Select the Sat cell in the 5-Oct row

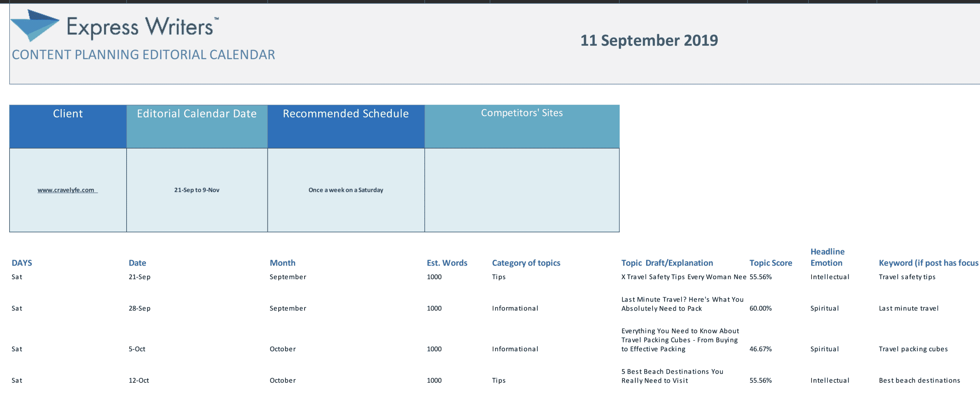(x=17, y=349)
